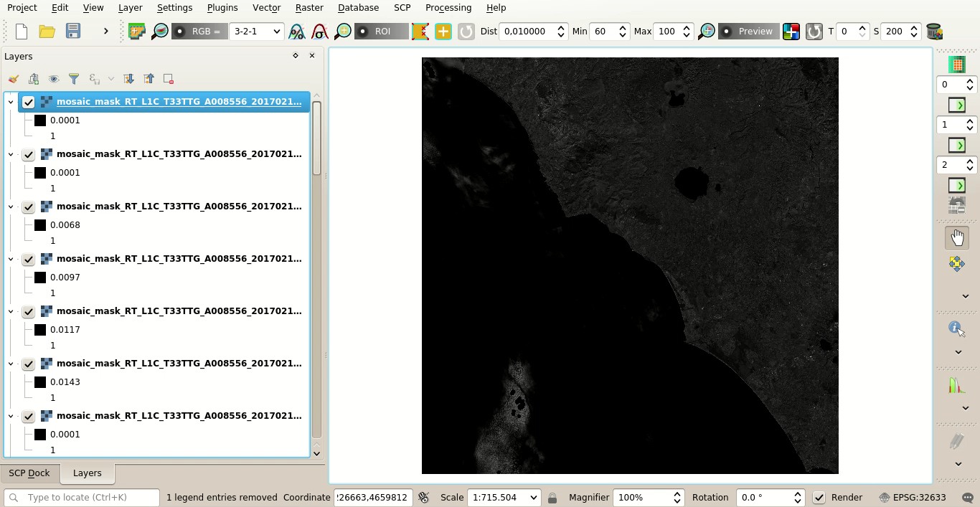The height and width of the screenshot is (507, 980).
Task: Remove the selected layer with the remove icon
Action: (x=169, y=79)
